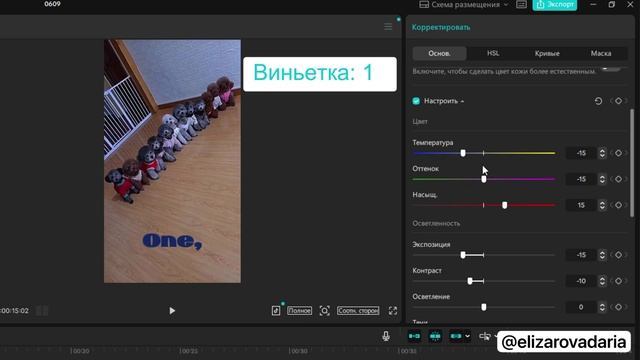Toggle the first timeline snapping icon
This screenshot has width=640, height=360.
point(414,336)
